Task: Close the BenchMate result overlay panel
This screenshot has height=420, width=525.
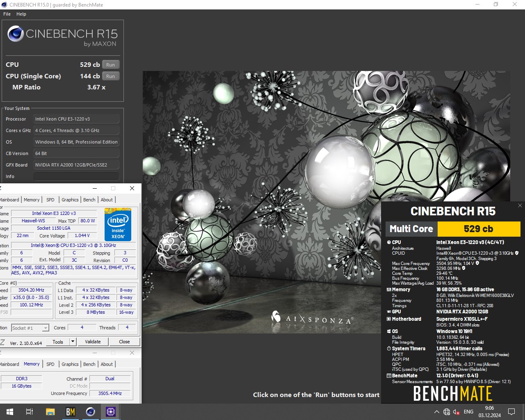Action: tap(520, 205)
